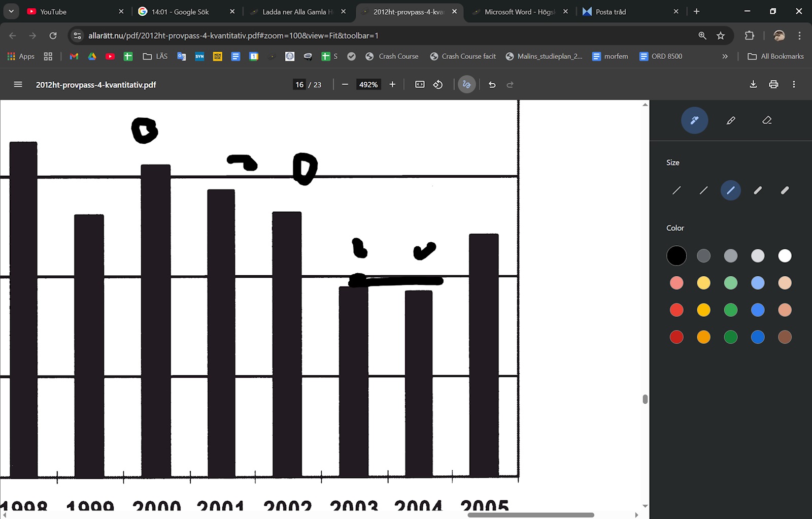Open the tab search dropdown
This screenshot has width=812, height=519.
[11, 11]
